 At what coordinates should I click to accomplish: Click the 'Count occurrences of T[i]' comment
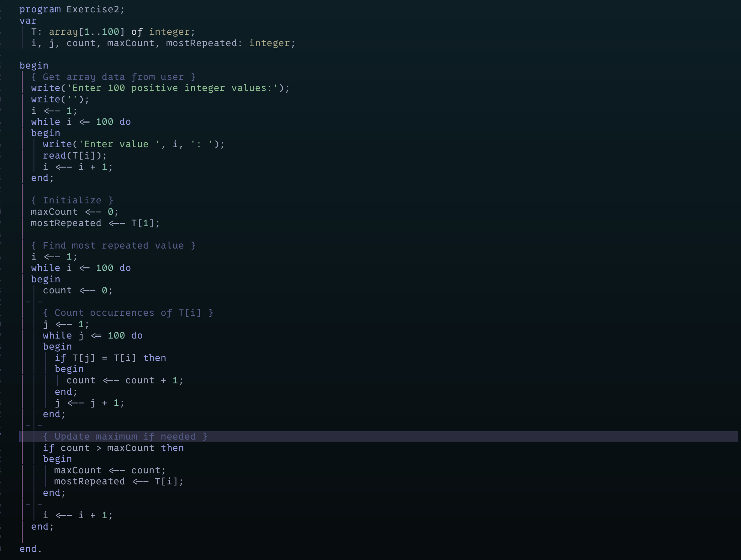click(128, 313)
